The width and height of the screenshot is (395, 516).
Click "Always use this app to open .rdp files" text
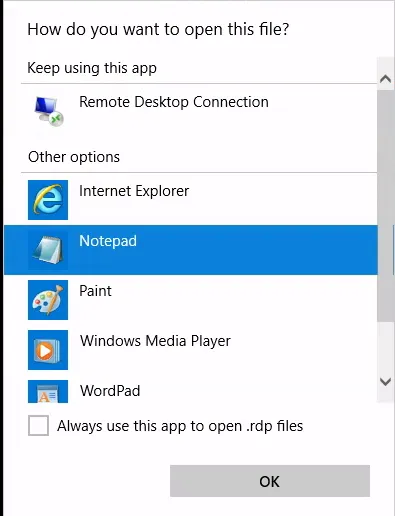coord(180,426)
